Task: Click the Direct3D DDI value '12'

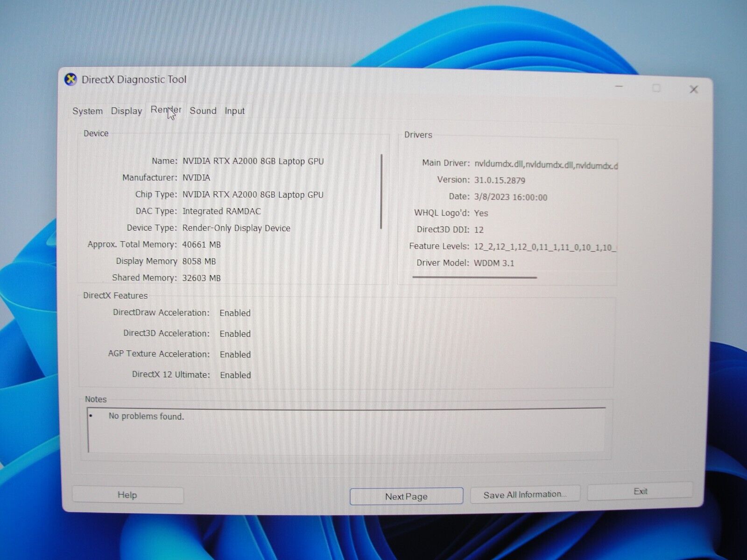Action: pos(479,230)
